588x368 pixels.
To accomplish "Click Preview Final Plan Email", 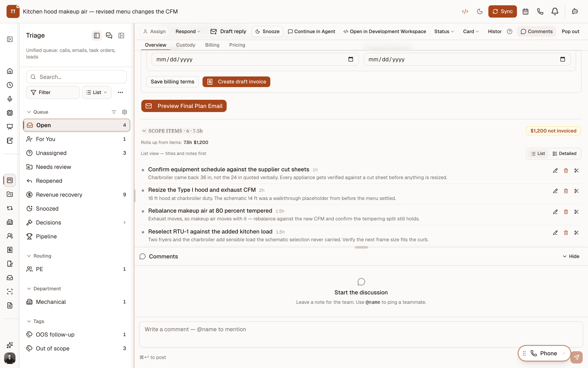I will pyautogui.click(x=184, y=106).
